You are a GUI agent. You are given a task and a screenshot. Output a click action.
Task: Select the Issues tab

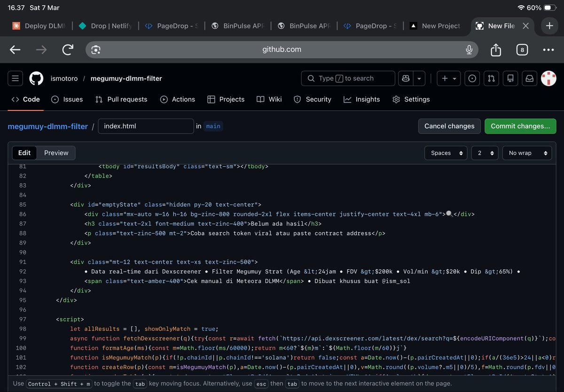(67, 99)
